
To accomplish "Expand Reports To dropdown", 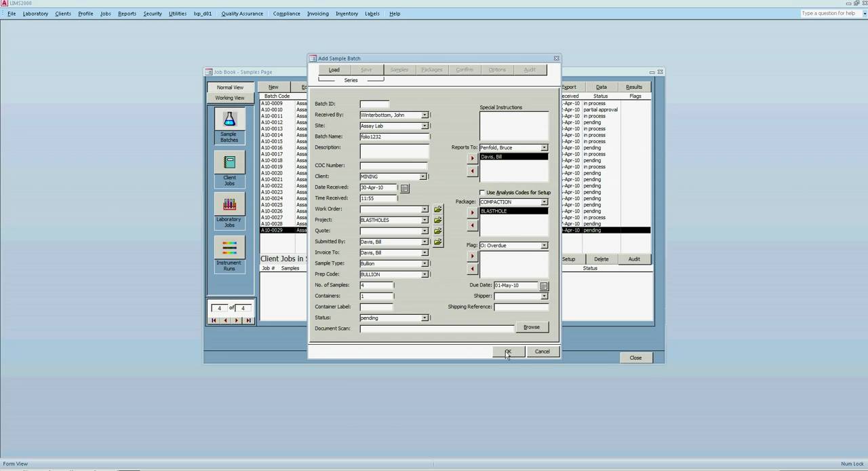I will [544, 147].
